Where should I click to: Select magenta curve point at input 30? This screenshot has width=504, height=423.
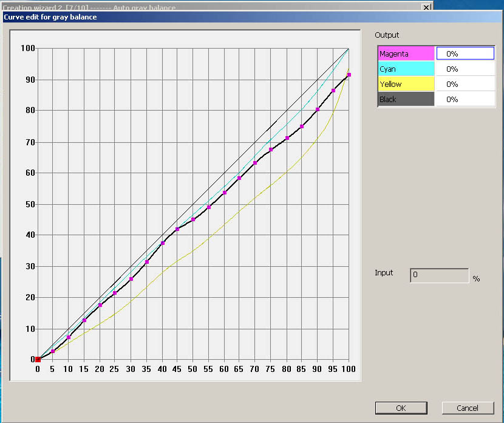pos(131,279)
